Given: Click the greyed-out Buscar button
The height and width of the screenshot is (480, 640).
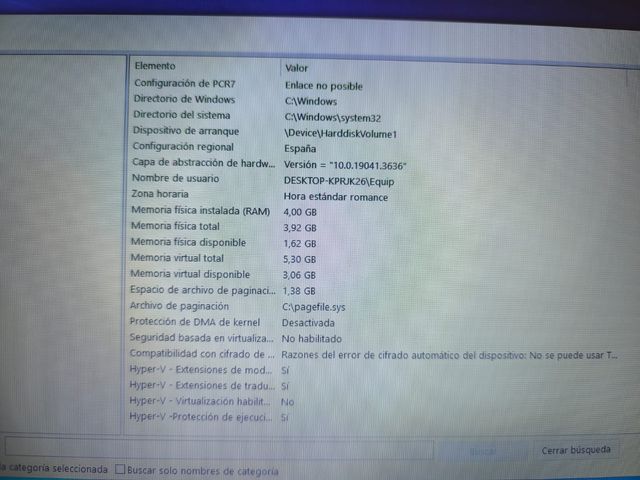Looking at the screenshot, I should (x=483, y=451).
